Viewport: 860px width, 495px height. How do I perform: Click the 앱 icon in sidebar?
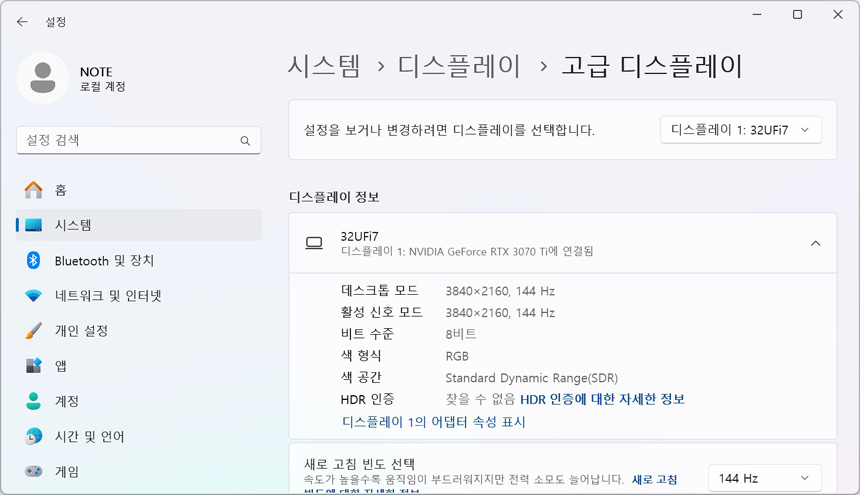(x=34, y=366)
